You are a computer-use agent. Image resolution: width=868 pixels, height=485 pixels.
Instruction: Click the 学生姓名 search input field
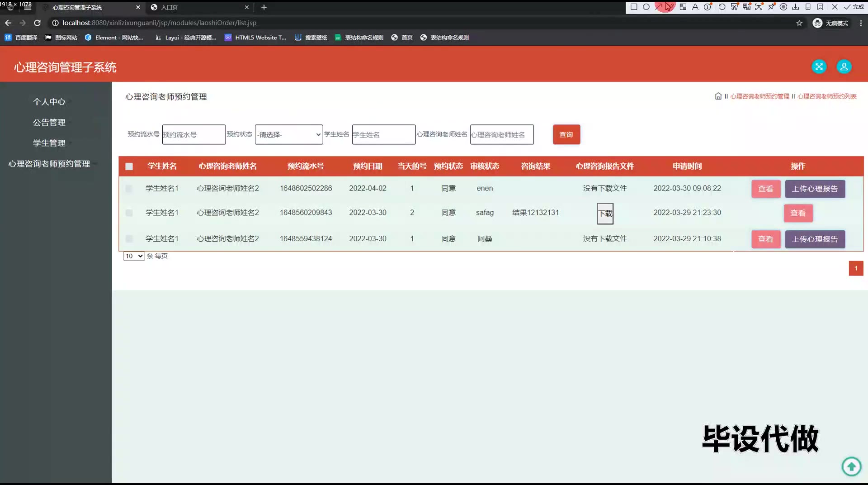(x=383, y=135)
